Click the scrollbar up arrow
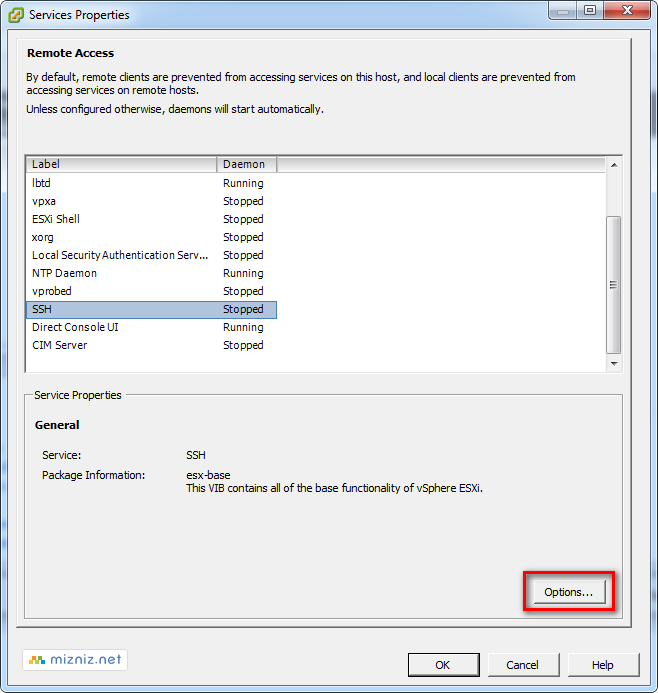Screen dimensions: 658x693 point(614,165)
